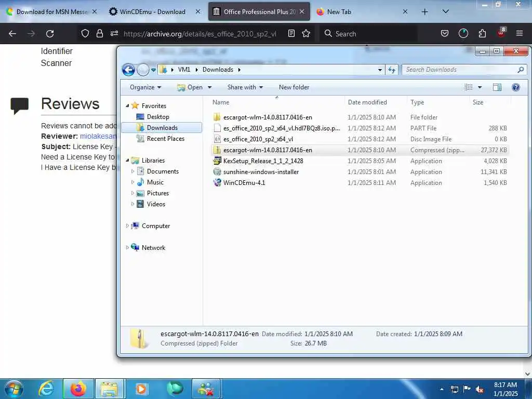The height and width of the screenshot is (399, 532).
Task: Expand the Computer tree node
Action: coord(127,225)
